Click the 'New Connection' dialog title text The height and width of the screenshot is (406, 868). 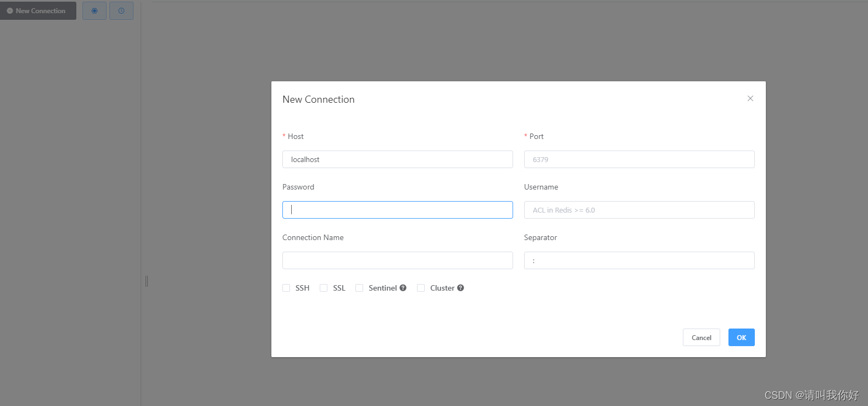pyautogui.click(x=319, y=99)
